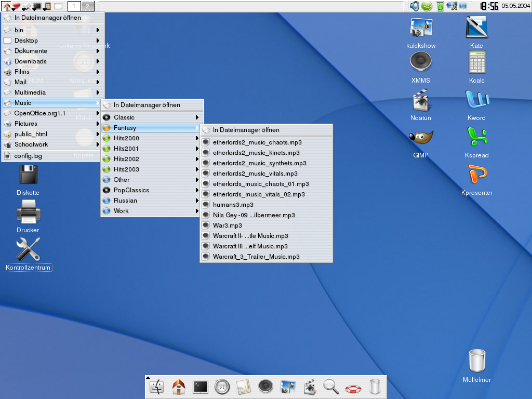The image size is (532, 399).
Task: Collapse the dock with the small arrow handle
Action: tap(148, 378)
